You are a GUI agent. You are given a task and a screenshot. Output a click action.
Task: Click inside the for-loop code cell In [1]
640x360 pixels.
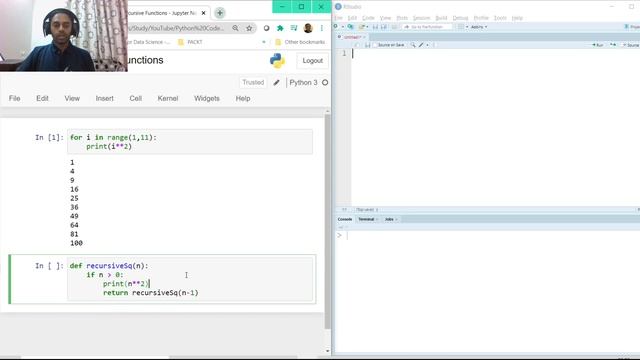(x=190, y=142)
